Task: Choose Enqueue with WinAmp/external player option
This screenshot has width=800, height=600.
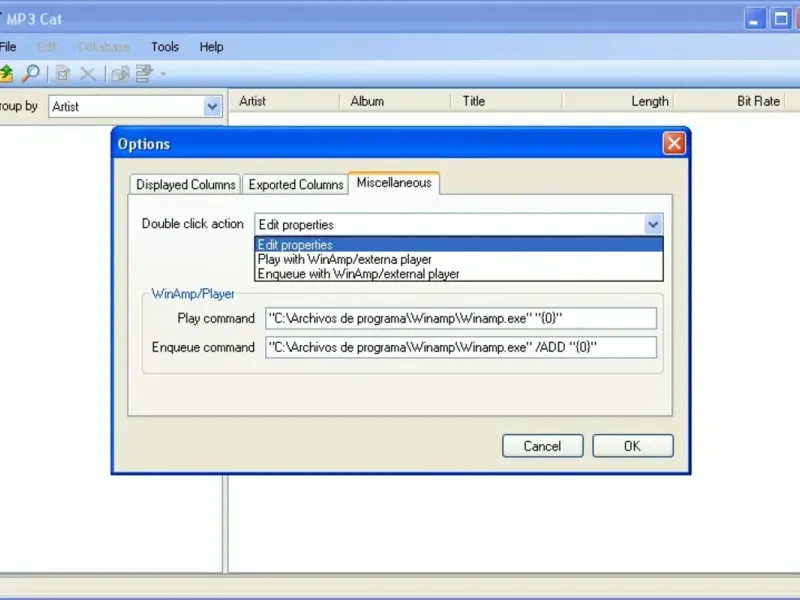Action: [459, 274]
